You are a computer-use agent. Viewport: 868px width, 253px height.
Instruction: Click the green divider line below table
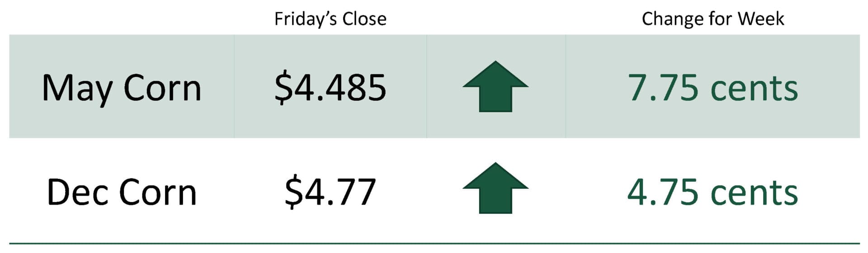(x=434, y=244)
